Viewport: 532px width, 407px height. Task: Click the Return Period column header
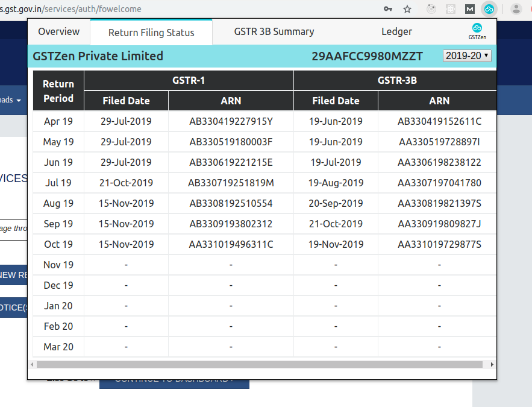point(58,91)
